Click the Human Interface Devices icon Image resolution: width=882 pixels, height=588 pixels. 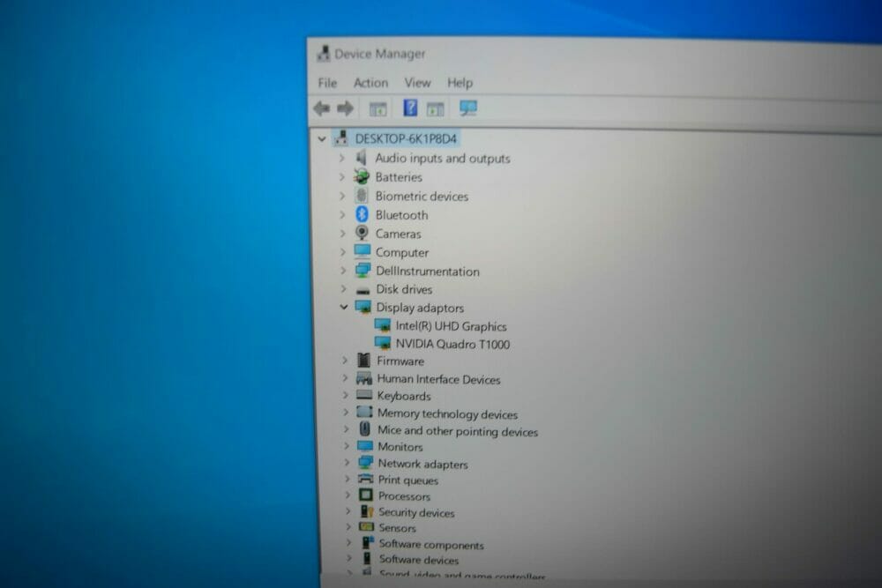pos(364,378)
